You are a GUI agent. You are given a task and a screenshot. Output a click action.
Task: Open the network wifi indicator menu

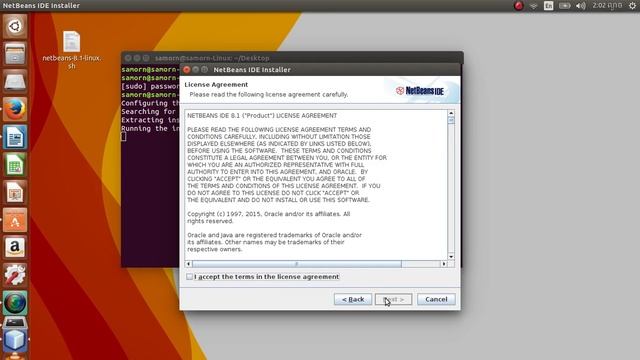point(533,6)
